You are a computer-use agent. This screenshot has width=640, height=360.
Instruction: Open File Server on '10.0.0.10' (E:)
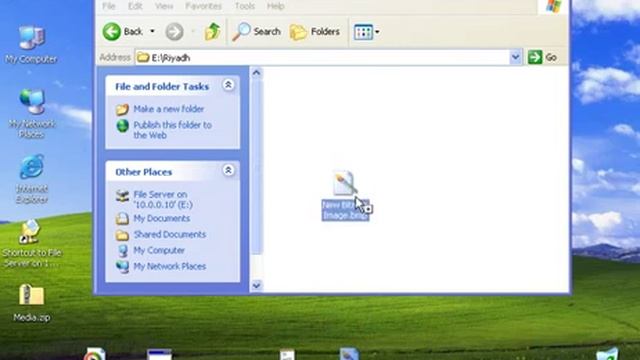[163, 200]
